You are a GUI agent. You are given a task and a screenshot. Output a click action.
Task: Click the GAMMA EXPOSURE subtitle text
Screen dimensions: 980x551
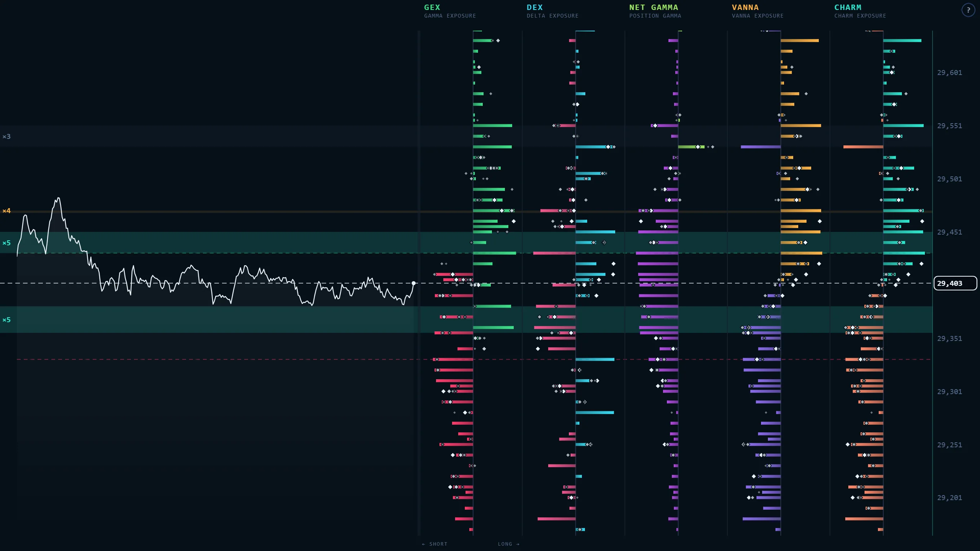tap(450, 16)
